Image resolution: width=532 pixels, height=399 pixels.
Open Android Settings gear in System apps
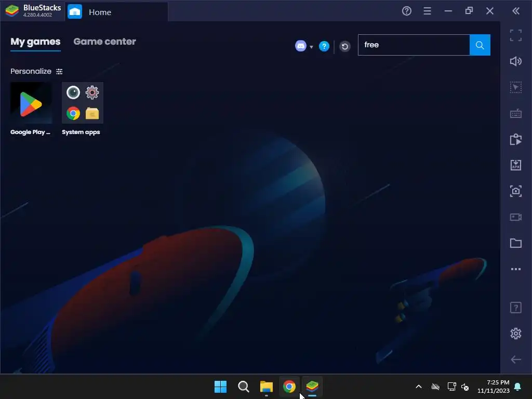click(92, 92)
